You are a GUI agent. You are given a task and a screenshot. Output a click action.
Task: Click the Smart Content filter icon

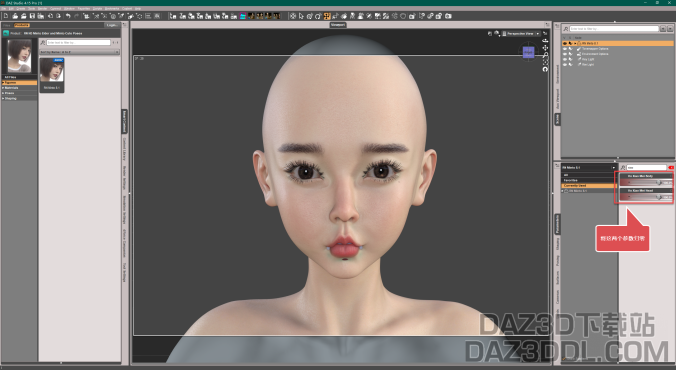pos(43,43)
